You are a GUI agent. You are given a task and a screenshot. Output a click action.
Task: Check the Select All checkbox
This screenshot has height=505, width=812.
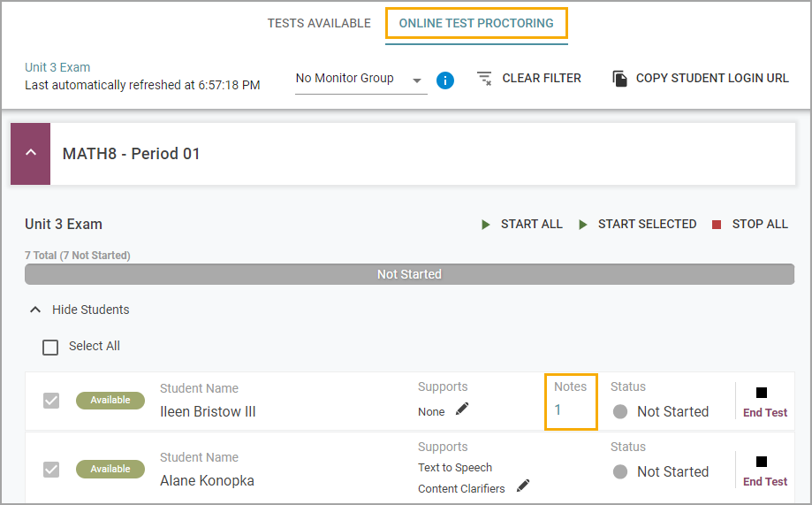pos(50,347)
